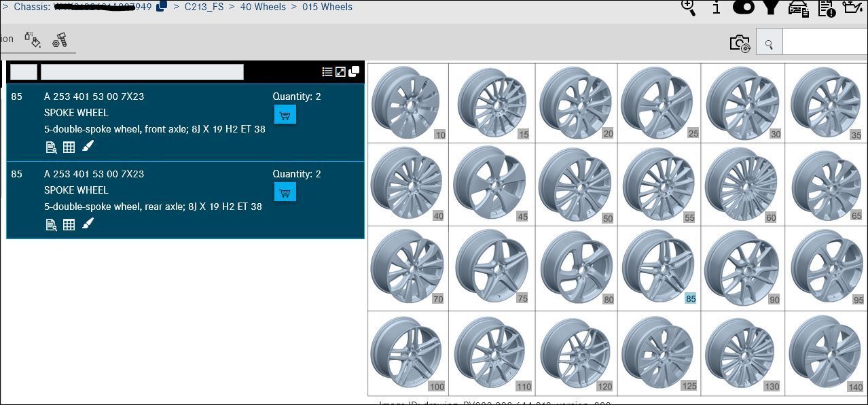Add rear axle spoke wheel to cart
Screen dimensions: 868x405
point(285,192)
